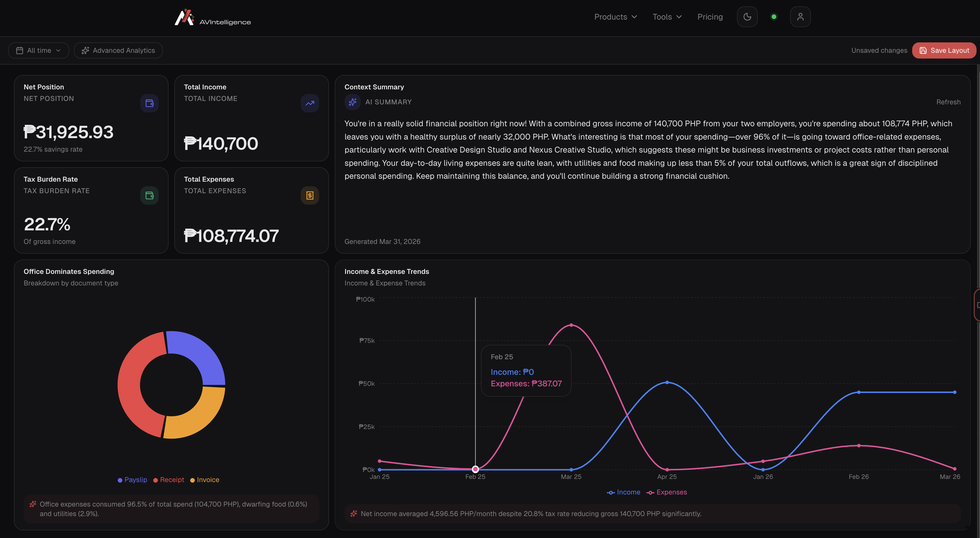This screenshot has width=980, height=538.
Task: Select the Total Expenses dollar icon
Action: point(310,195)
